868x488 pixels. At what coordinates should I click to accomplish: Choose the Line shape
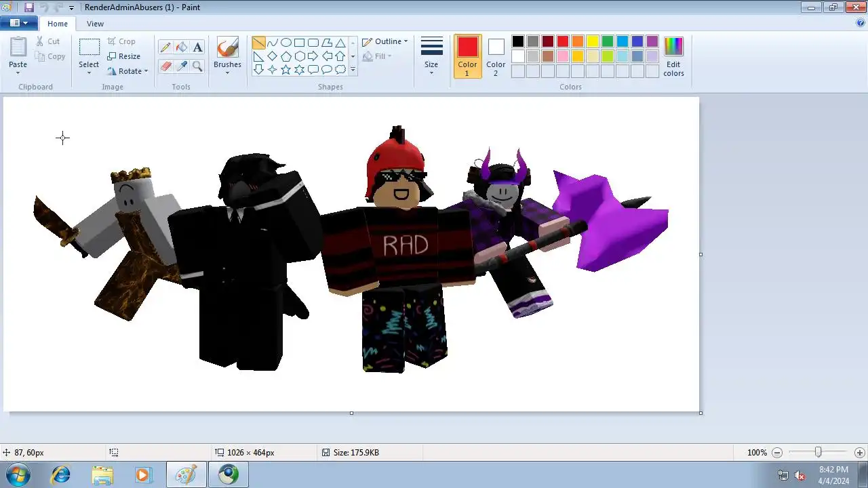(258, 43)
